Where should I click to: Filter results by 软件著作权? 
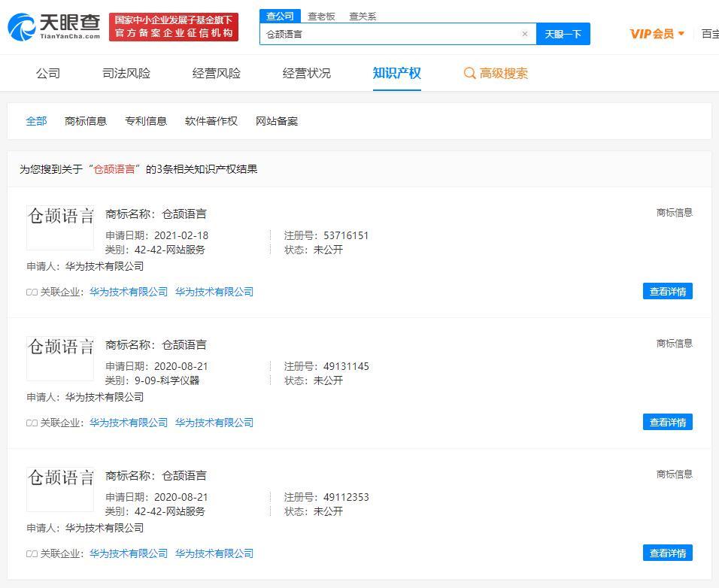[211, 121]
